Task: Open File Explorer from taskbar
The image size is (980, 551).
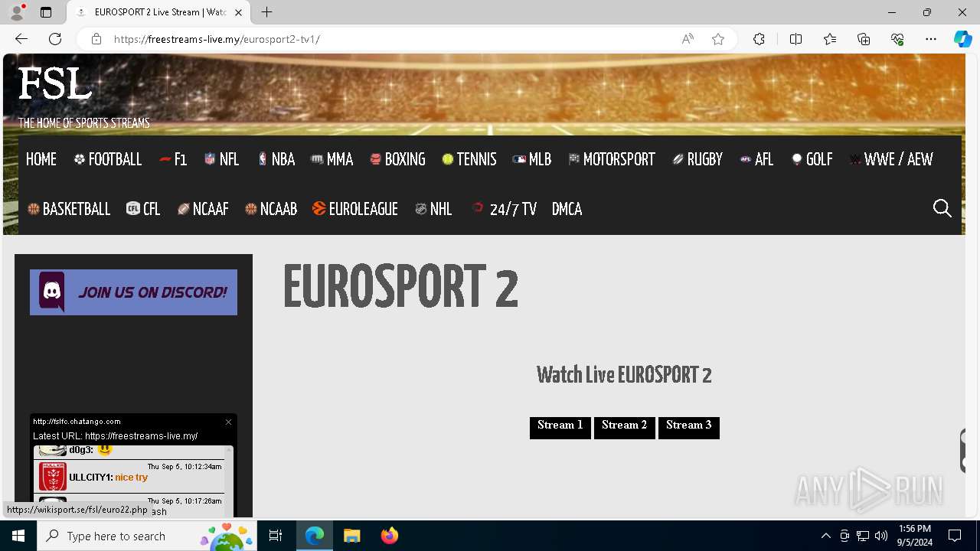Action: click(x=351, y=536)
